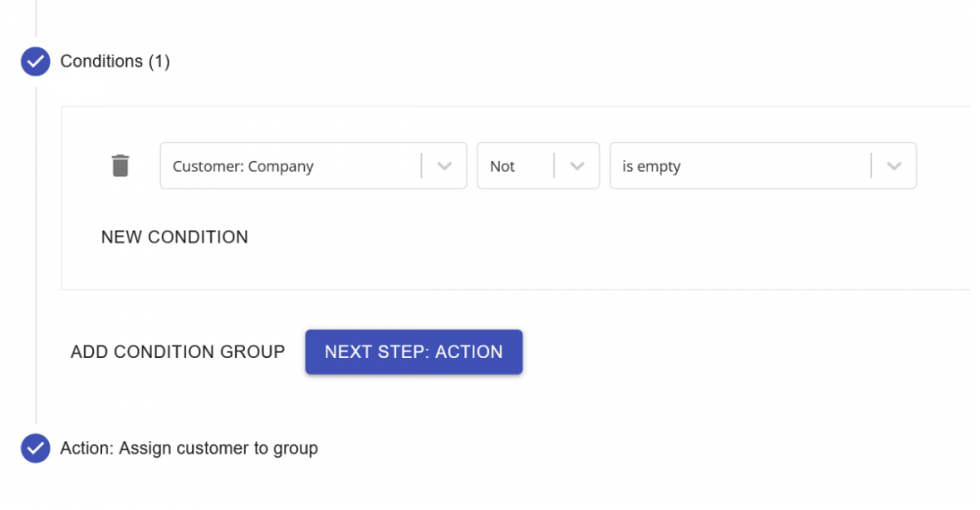Click the Action step checkmark icon

point(35,448)
